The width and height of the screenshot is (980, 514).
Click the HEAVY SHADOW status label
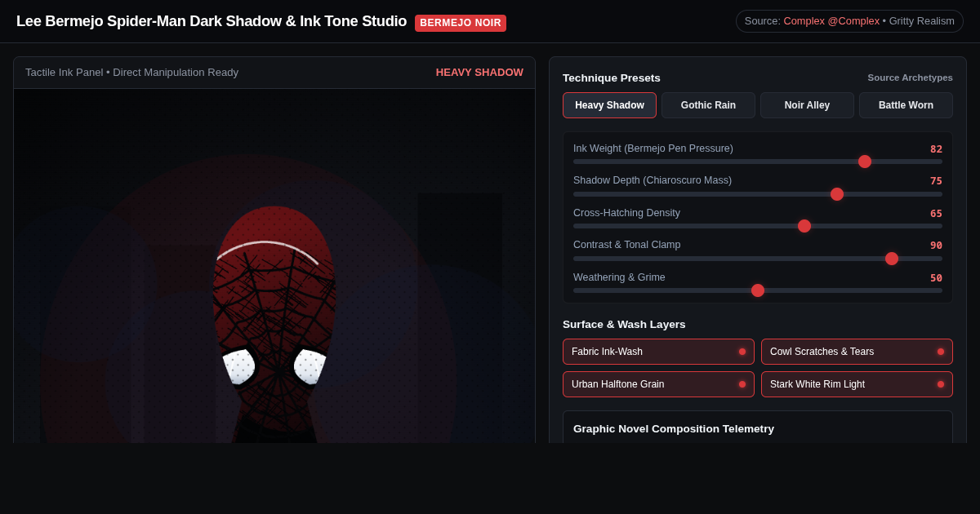pos(479,73)
